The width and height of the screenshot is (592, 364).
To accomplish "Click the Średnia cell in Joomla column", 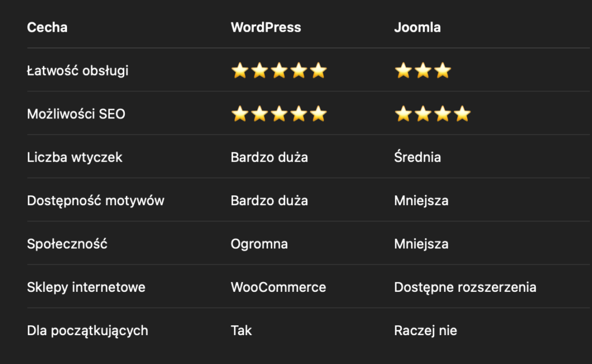I will click(417, 157).
